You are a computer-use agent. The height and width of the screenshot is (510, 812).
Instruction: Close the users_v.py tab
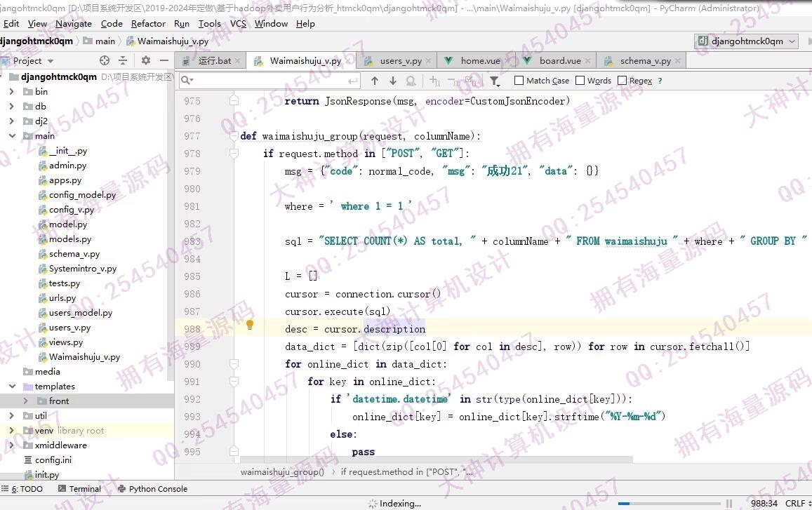pos(428,61)
